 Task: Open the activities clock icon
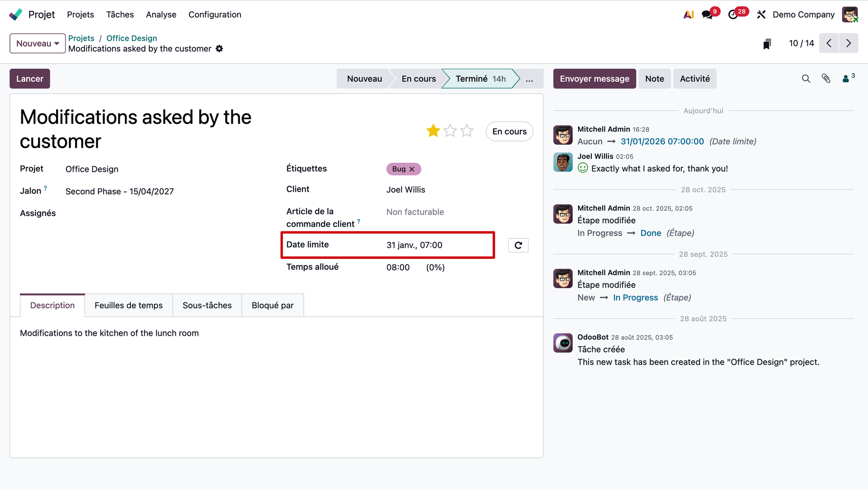(x=733, y=14)
